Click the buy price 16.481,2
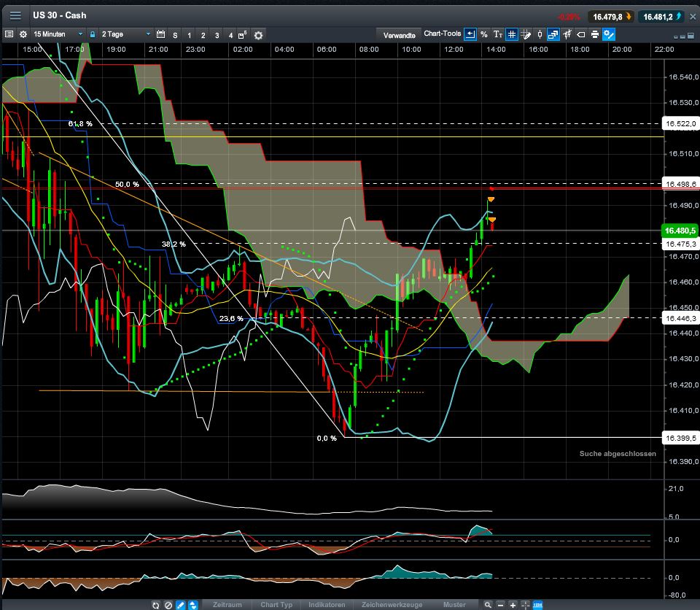700x610 pixels. pyautogui.click(x=661, y=17)
